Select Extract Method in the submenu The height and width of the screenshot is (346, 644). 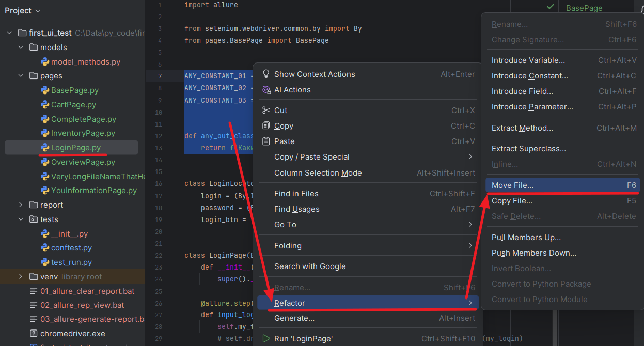coord(522,128)
